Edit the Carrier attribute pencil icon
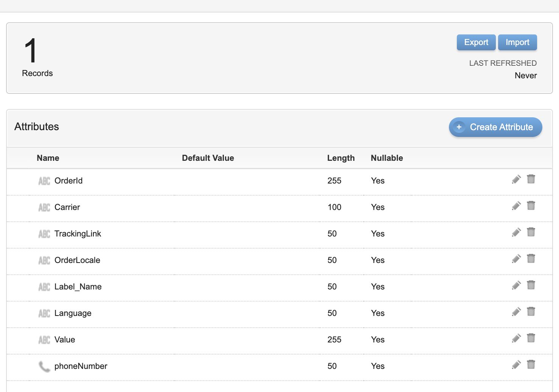Image resolution: width=559 pixels, height=392 pixels. pyautogui.click(x=516, y=206)
